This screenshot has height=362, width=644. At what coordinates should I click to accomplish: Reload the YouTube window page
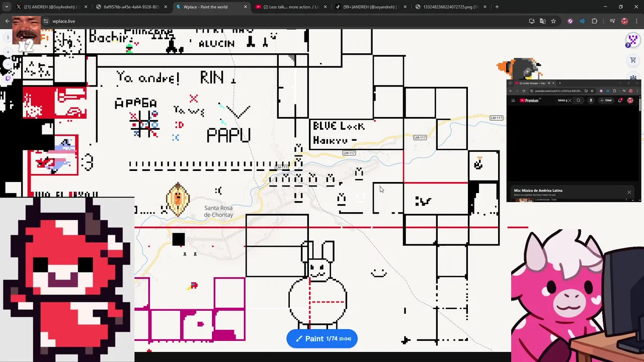pyautogui.click(x=524, y=91)
